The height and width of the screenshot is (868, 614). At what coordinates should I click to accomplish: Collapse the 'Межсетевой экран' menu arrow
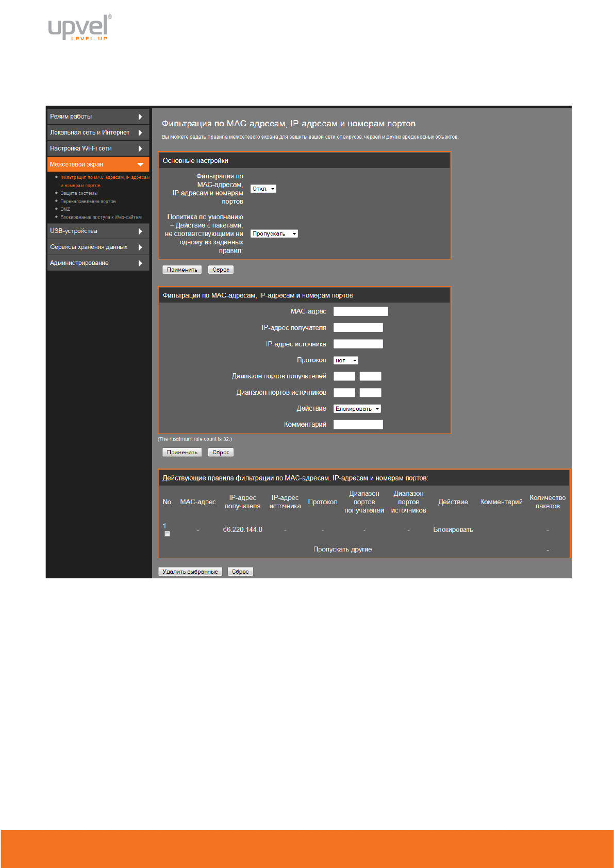tap(140, 164)
